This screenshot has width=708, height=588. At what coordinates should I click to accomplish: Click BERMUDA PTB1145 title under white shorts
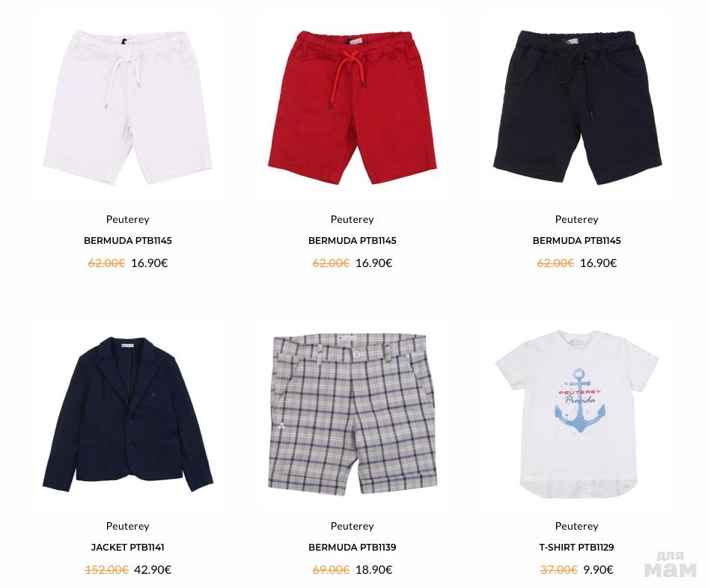[x=128, y=241]
